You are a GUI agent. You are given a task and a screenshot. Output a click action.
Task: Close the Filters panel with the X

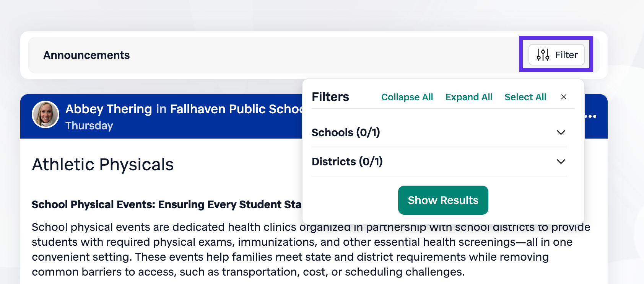point(563,97)
